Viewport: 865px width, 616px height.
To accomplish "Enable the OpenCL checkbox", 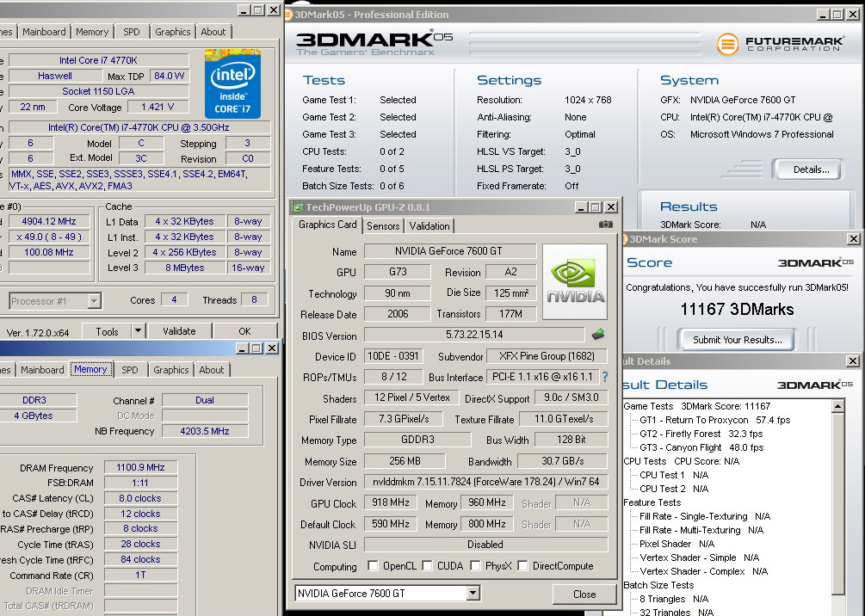I will [x=373, y=566].
